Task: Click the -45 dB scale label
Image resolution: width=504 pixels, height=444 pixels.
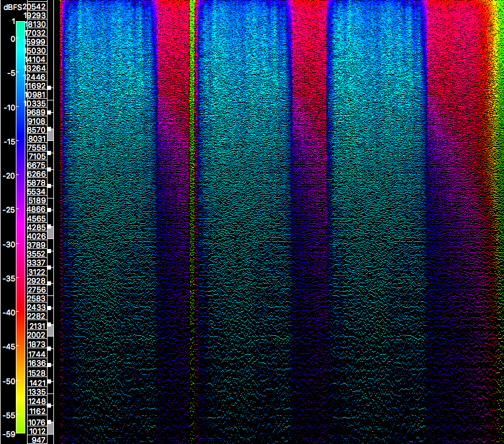Action: click(x=9, y=347)
